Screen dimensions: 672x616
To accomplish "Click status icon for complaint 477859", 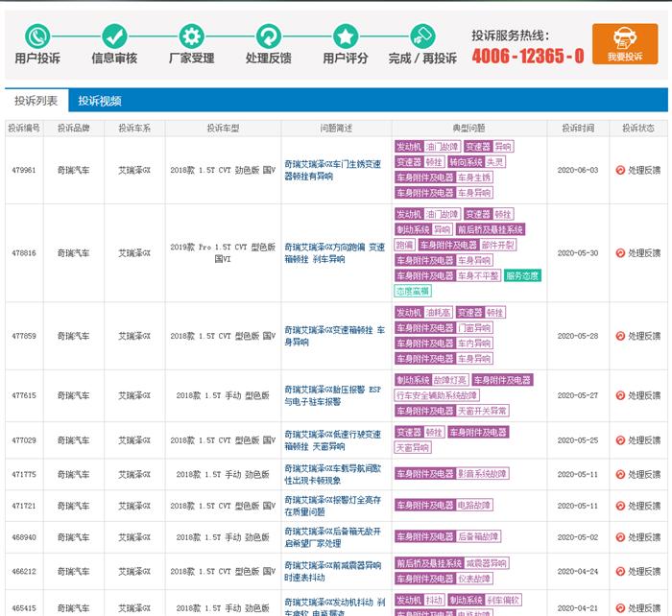I will (620, 336).
